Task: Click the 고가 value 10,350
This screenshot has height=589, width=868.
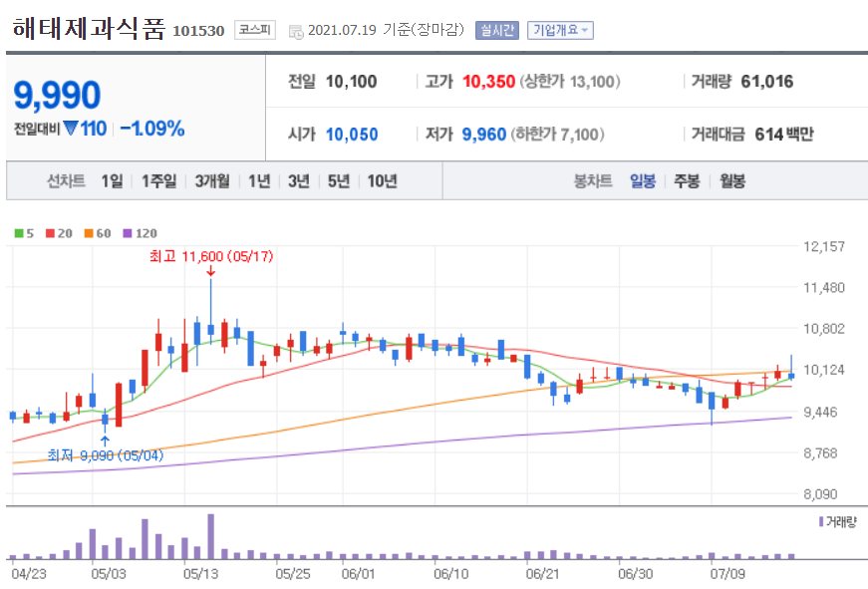Action: 488,82
